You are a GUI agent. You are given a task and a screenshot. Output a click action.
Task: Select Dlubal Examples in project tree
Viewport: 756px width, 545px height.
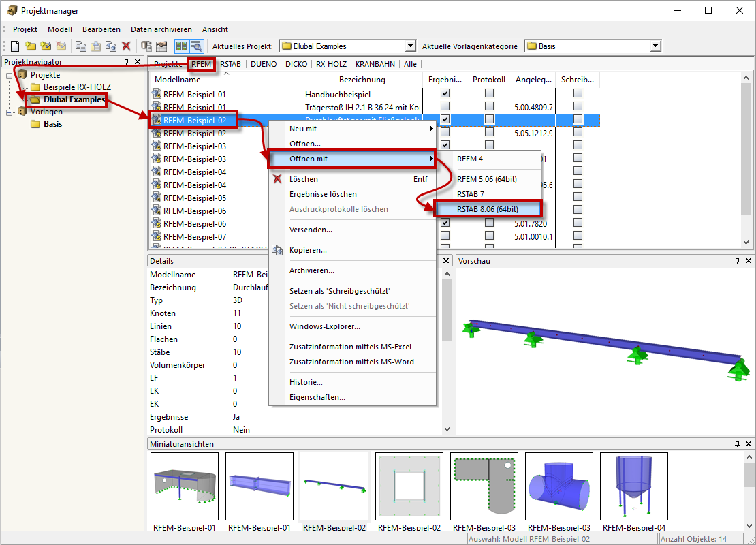74,99
